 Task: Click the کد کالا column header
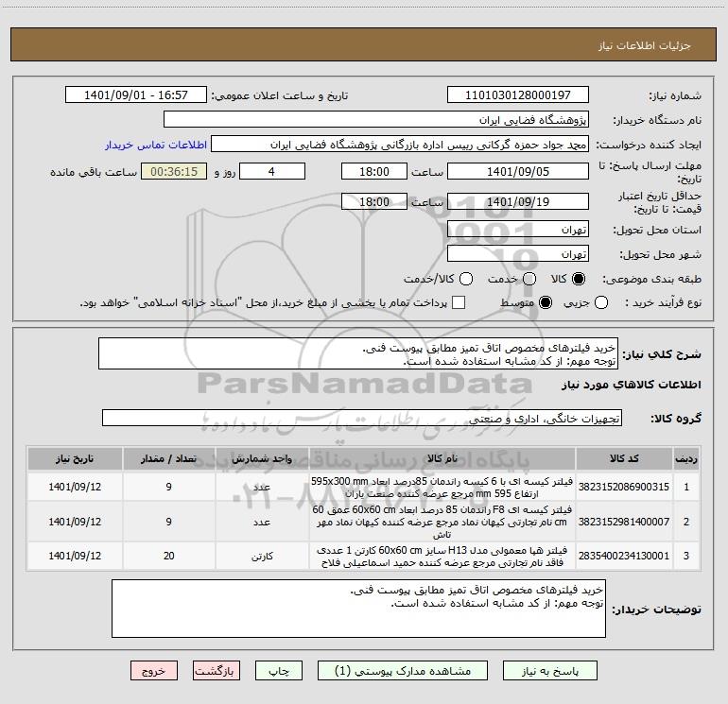[x=624, y=458]
